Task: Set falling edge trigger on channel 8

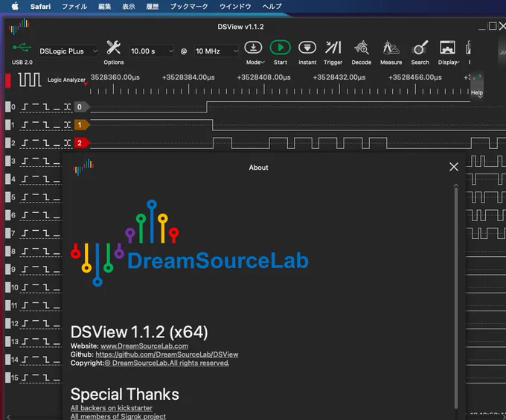Action: pyautogui.click(x=46, y=252)
